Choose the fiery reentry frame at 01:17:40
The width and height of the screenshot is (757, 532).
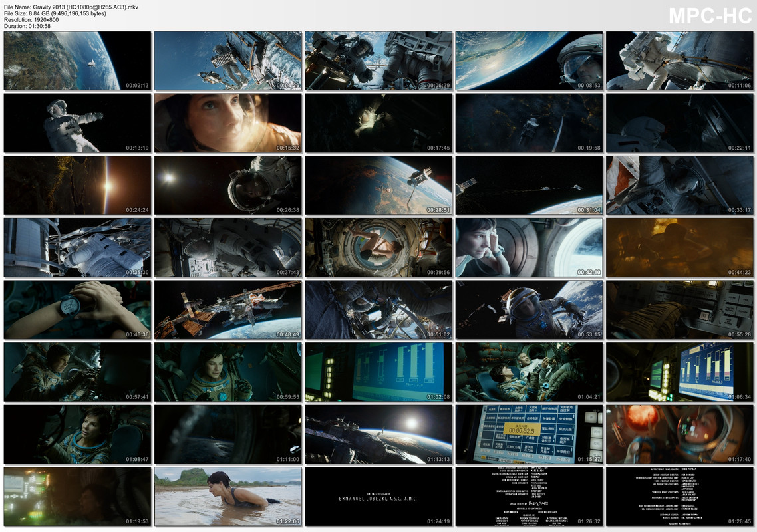click(680, 434)
